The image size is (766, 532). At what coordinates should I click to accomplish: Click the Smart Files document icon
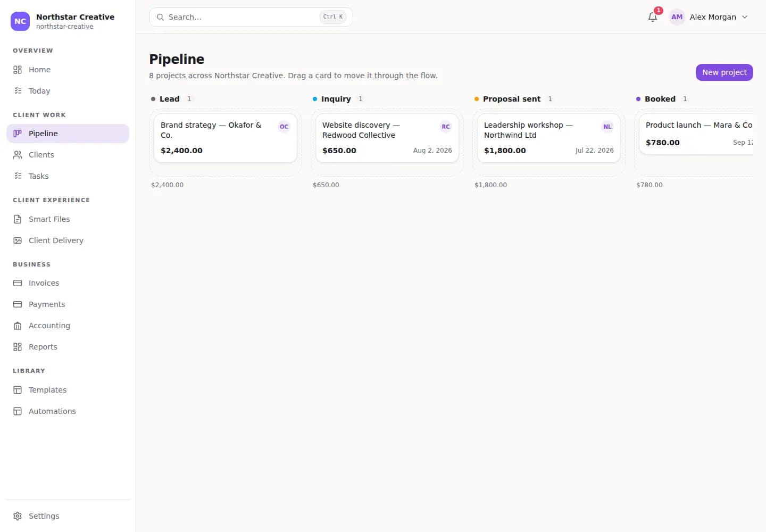pyautogui.click(x=18, y=219)
